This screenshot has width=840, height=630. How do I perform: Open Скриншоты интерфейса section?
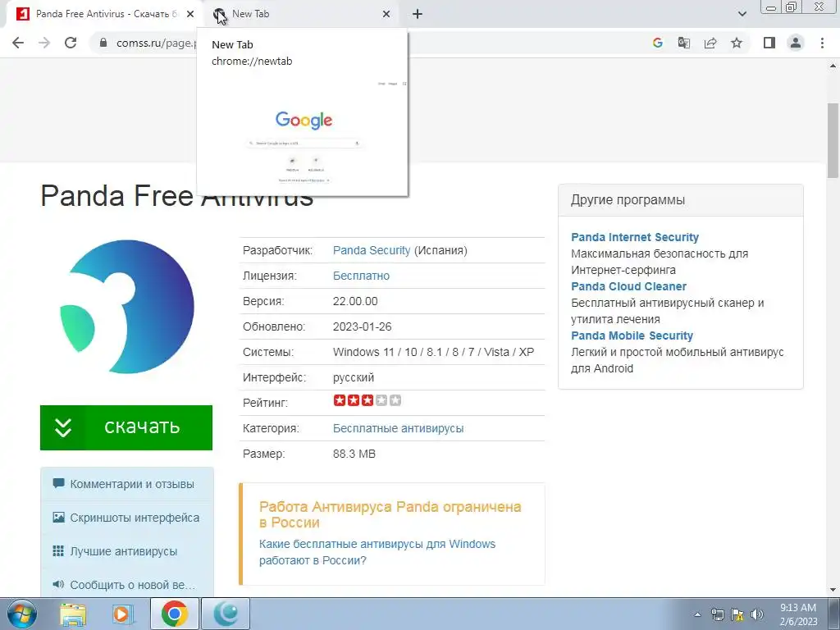[x=127, y=518]
